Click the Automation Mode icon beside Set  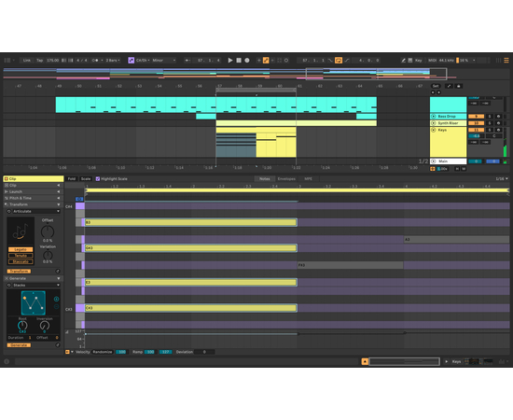(x=449, y=86)
